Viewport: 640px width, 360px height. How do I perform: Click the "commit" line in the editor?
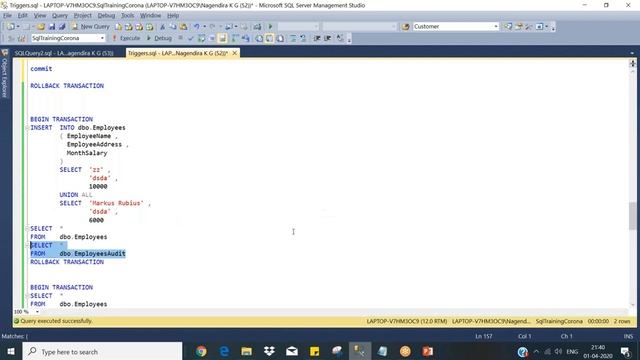(x=41, y=69)
